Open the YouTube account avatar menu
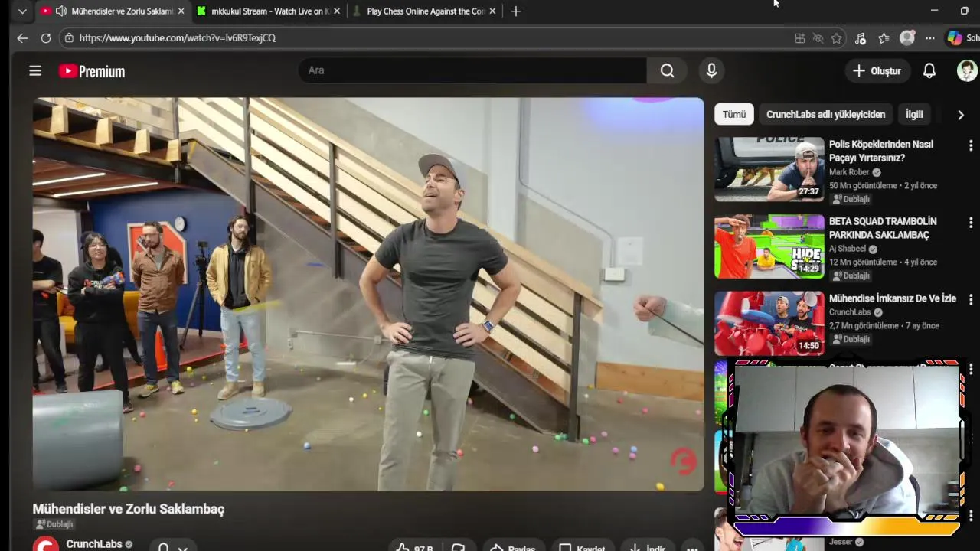Image resolution: width=980 pixels, height=551 pixels. pos(967,70)
